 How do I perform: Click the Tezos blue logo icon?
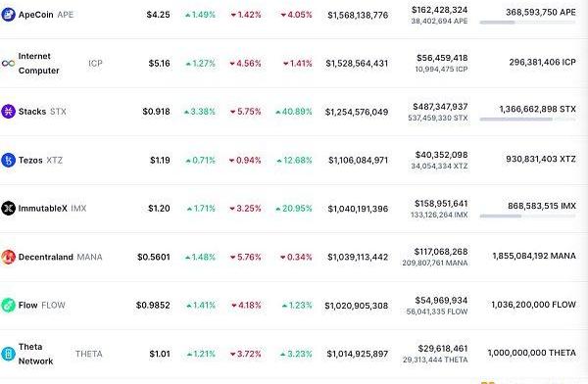[x=8, y=160]
